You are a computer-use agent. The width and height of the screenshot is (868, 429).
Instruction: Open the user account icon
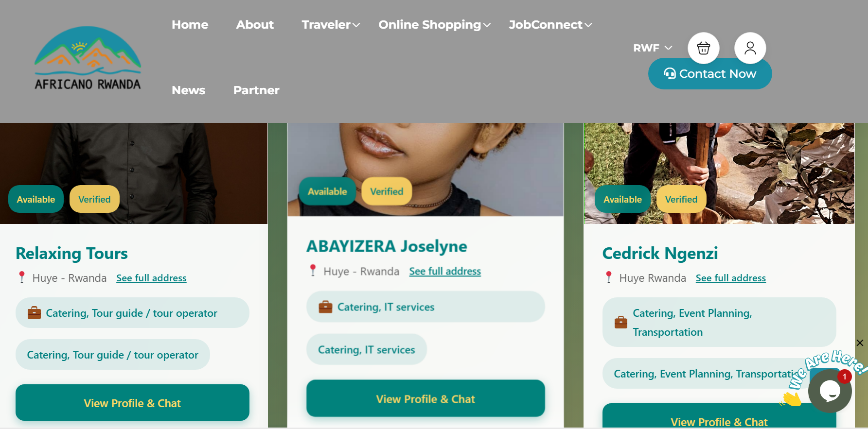[x=750, y=48]
